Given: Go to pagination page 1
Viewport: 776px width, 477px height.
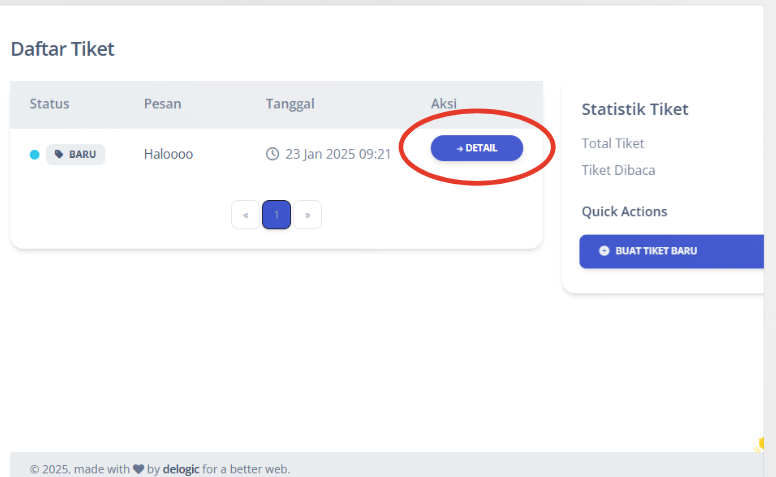Looking at the screenshot, I should [x=276, y=215].
